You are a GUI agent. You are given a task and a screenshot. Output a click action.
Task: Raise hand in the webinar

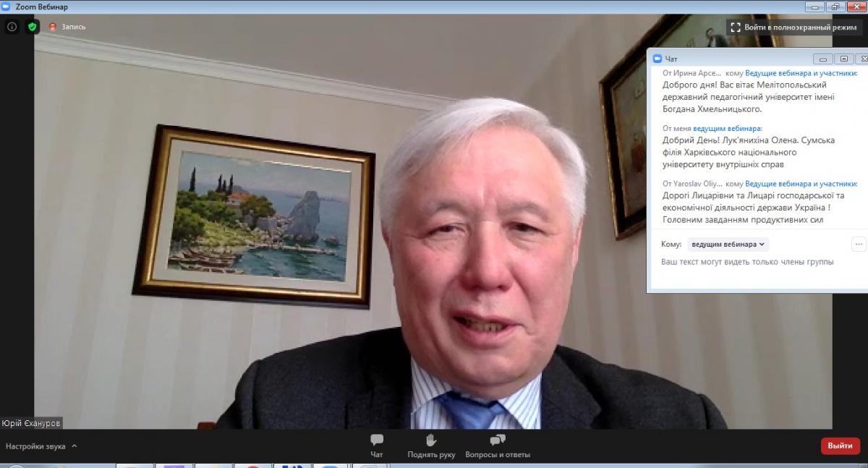431,446
